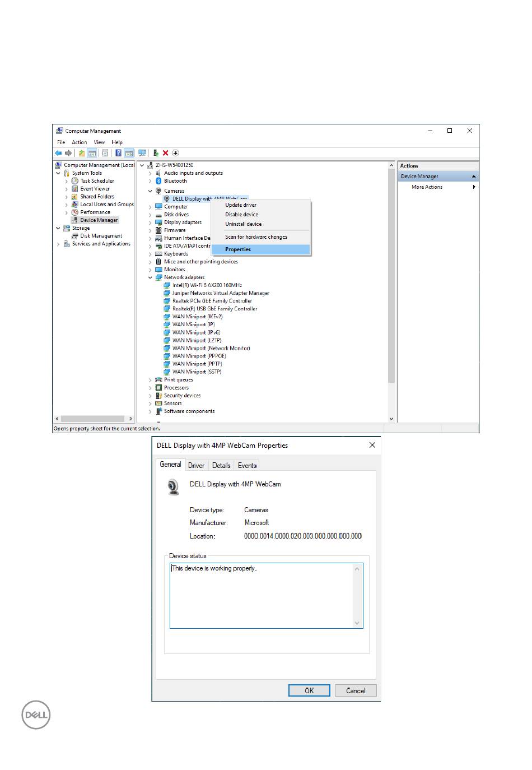
Task: Click the left pane horizontal scrollbar
Action: (94, 419)
